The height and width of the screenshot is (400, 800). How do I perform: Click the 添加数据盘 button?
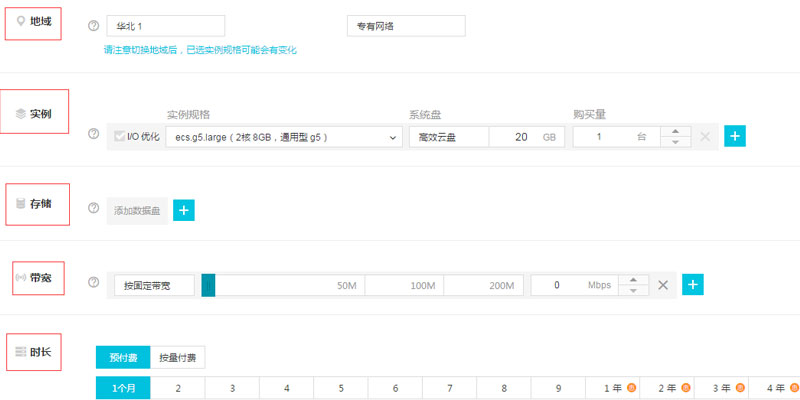coord(137,211)
